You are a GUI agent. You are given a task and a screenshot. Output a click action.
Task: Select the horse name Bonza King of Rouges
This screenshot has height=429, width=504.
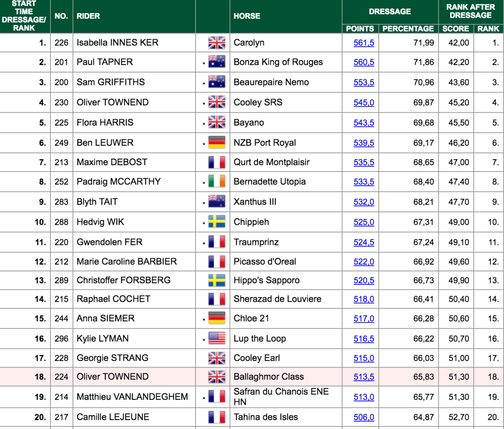(x=278, y=62)
